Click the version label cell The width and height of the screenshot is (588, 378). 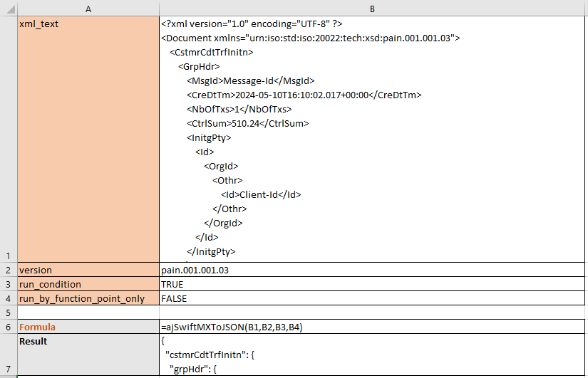click(88, 270)
